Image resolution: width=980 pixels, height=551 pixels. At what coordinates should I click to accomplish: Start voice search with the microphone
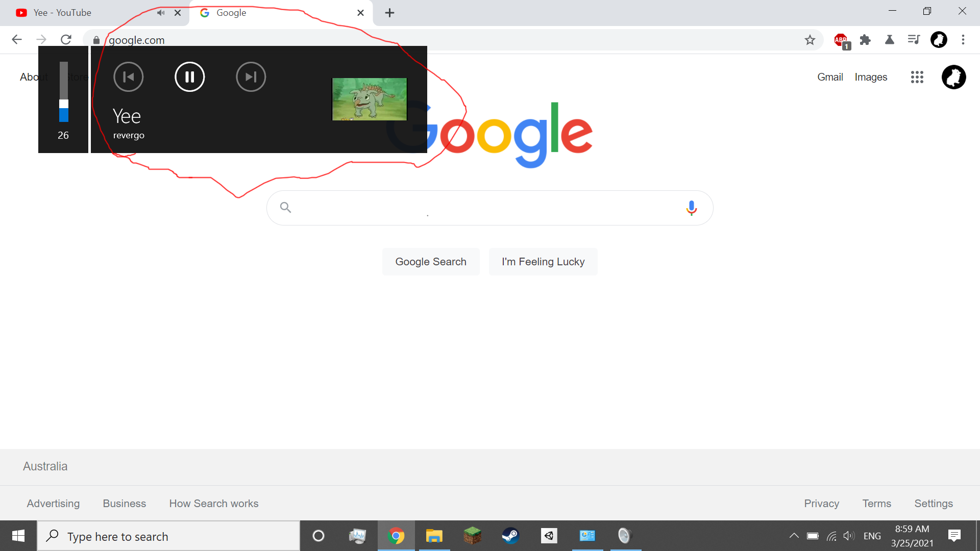coord(691,208)
